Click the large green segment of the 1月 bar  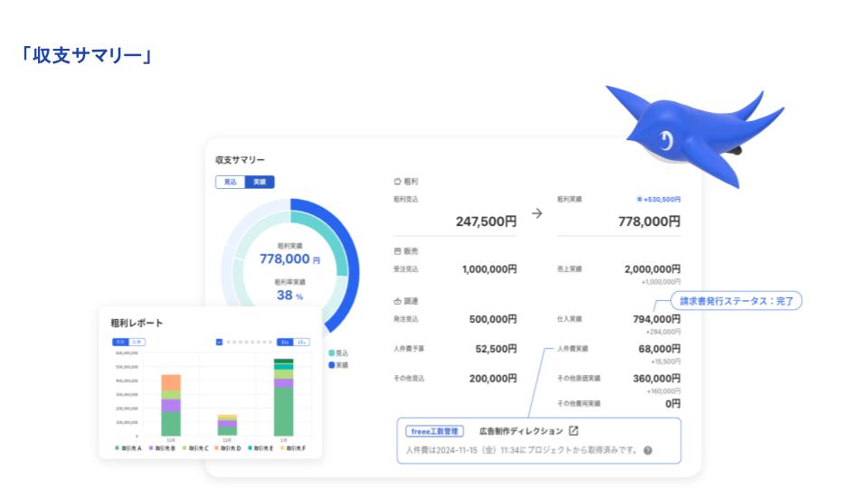pos(283,412)
